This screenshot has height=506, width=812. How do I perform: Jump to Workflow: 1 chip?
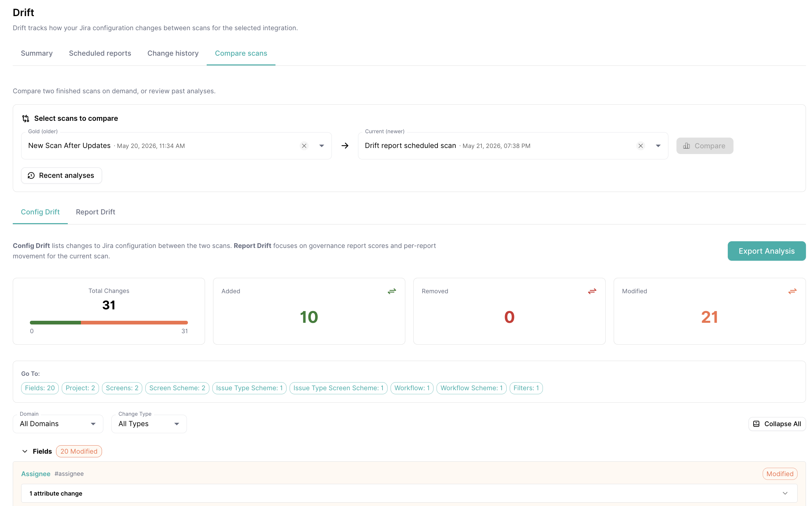[x=412, y=388]
